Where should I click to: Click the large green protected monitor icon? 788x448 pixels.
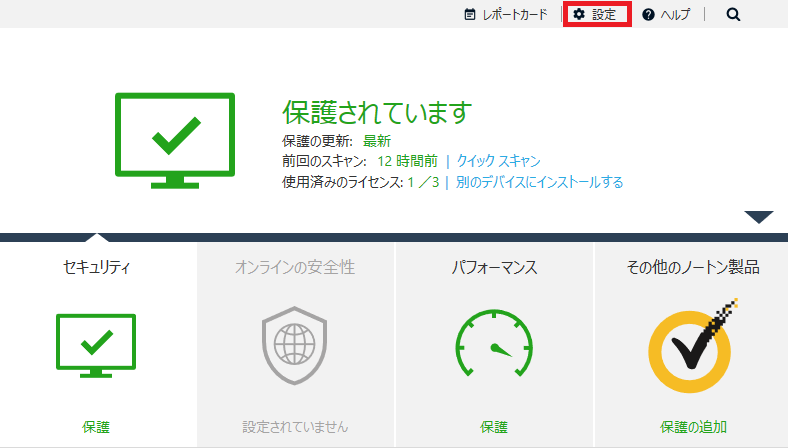point(175,140)
